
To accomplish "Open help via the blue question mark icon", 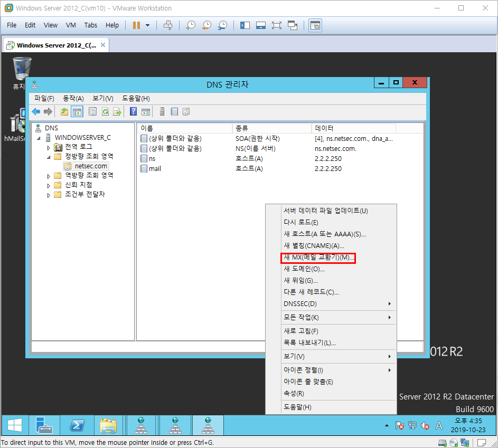I will click(134, 112).
